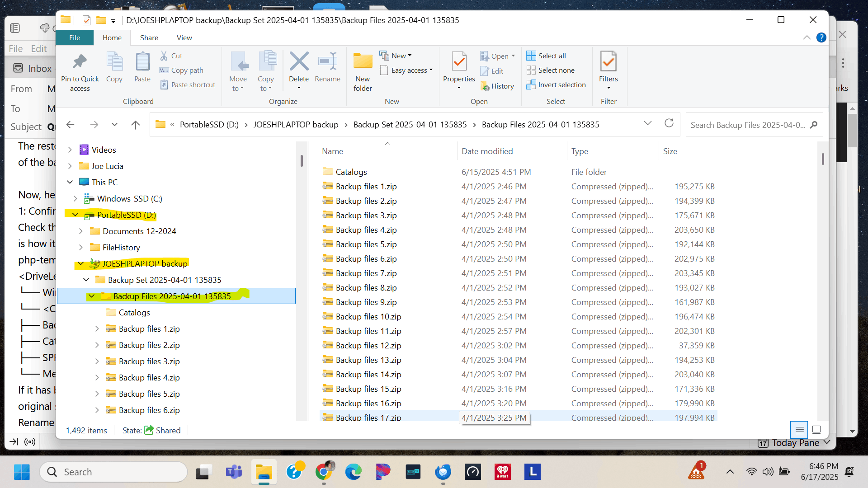Pin current folder to Quick access

pos(80,70)
